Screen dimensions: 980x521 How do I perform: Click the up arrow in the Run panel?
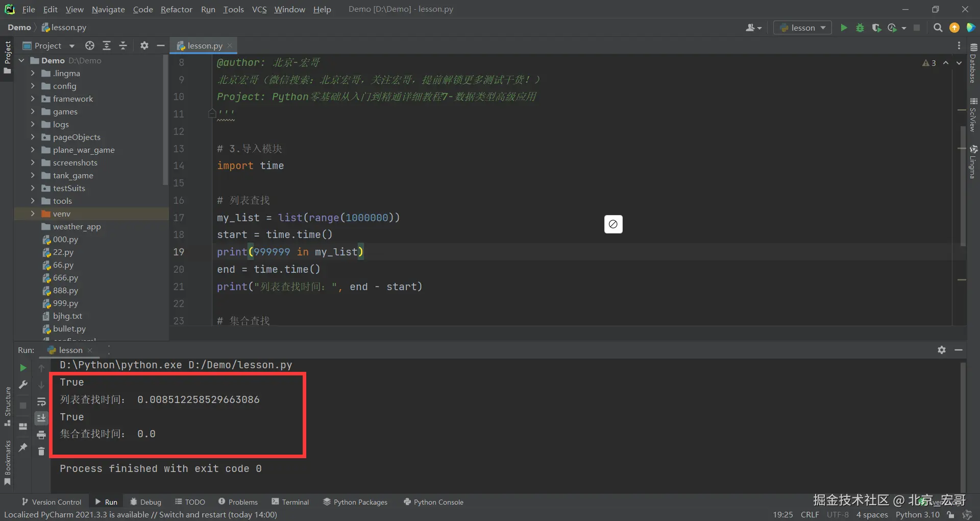(41, 368)
